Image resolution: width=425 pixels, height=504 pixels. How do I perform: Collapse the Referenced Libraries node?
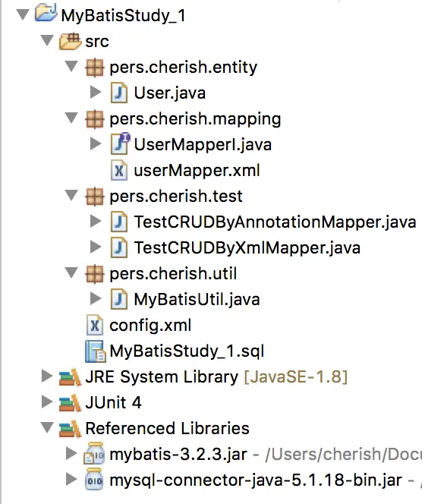pyautogui.click(x=47, y=427)
